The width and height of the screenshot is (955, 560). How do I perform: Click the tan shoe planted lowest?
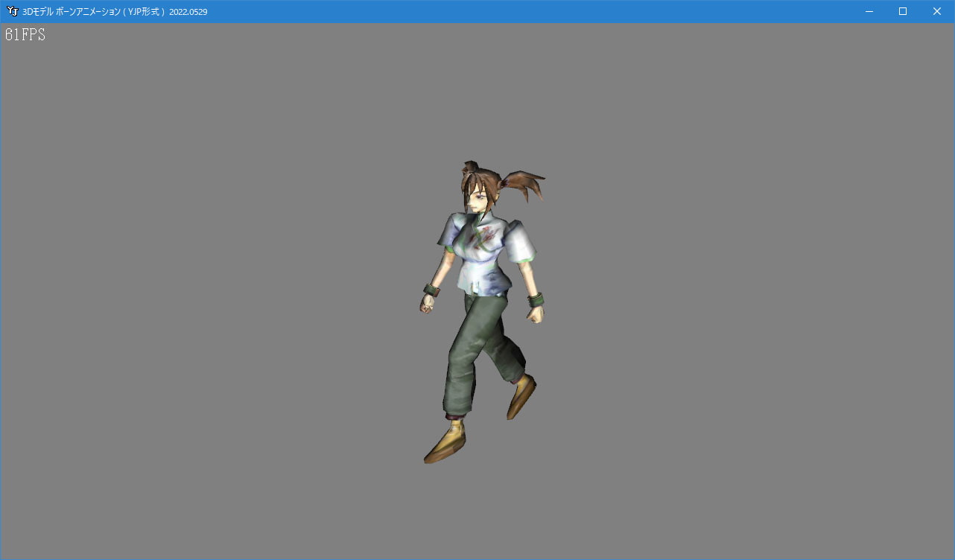click(445, 445)
